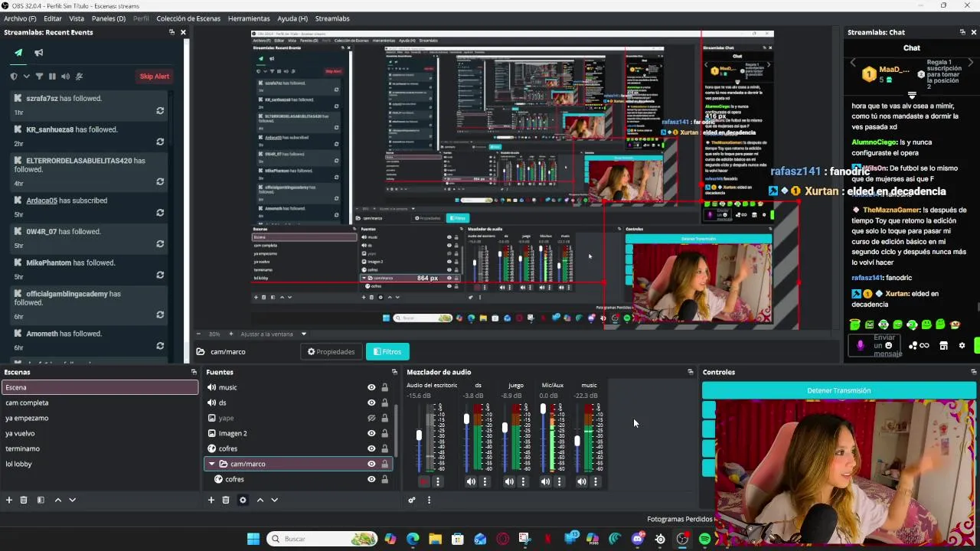Expand the chevron next to shield icon
The width and height of the screenshot is (980, 551).
26,77
